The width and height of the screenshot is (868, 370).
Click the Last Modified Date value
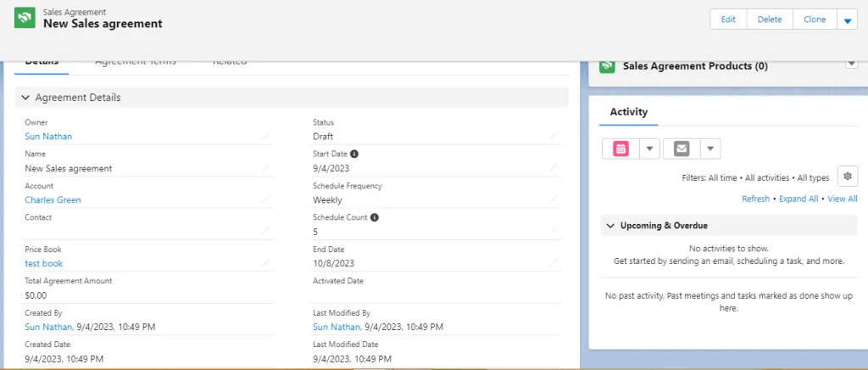point(352,359)
